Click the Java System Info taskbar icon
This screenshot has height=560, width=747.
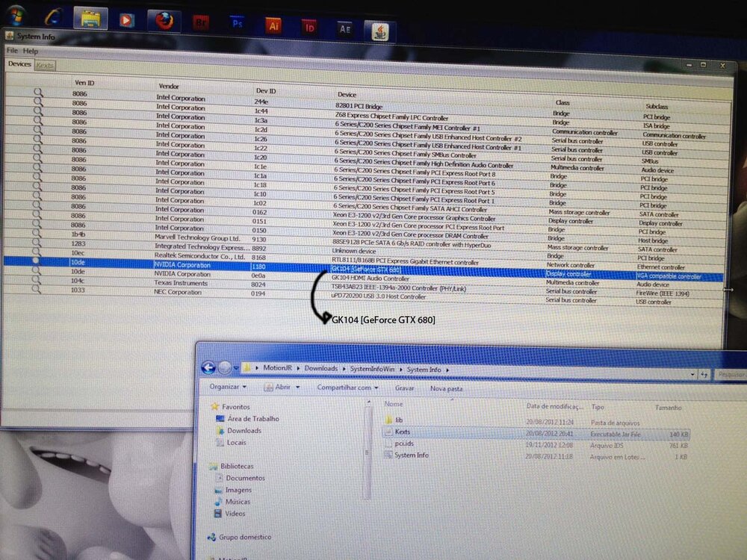(379, 30)
